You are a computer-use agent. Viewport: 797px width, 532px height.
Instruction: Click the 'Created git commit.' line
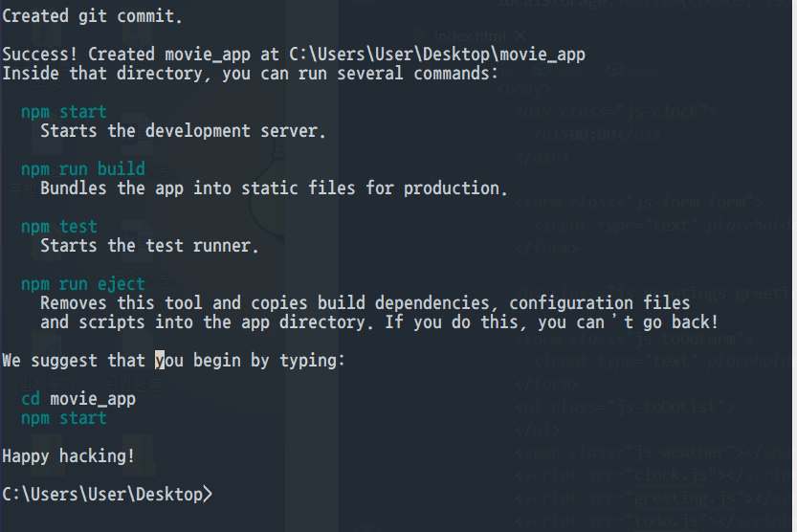[92, 16]
